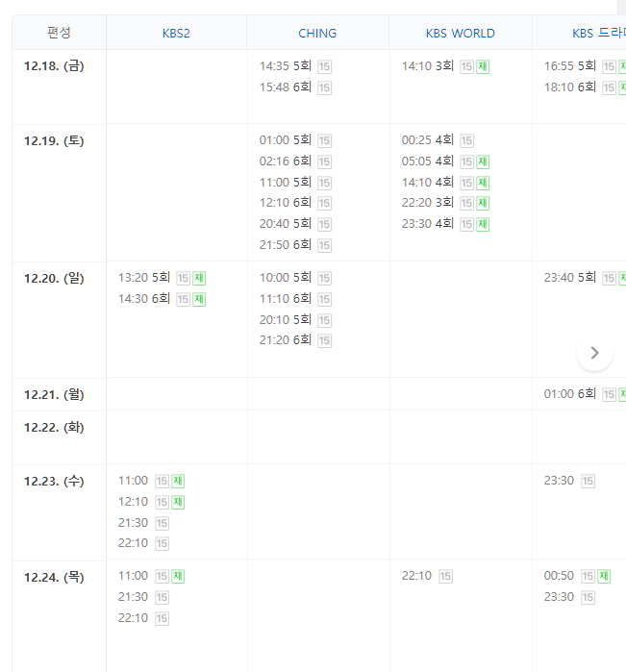Click KBS 드라마 16:55 5회 entry
Image resolution: width=626 pixels, height=672 pixels.
pyautogui.click(x=570, y=66)
